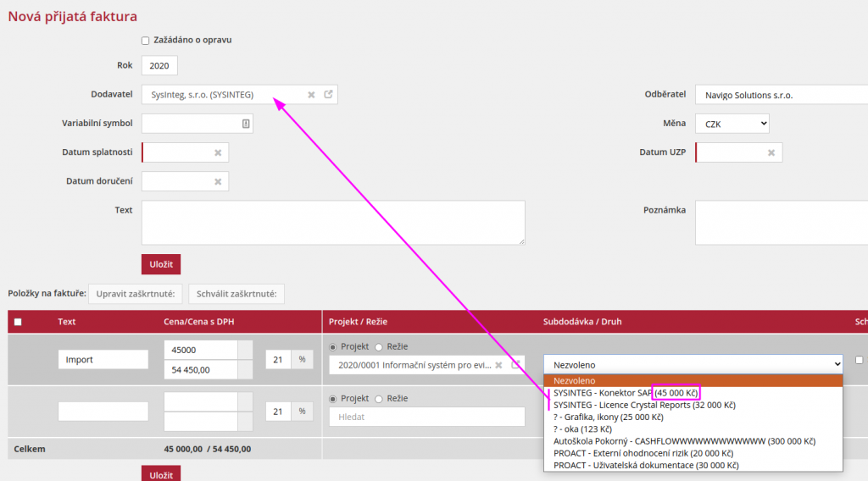
Task: Clear the Datum UZP date
Action: pos(771,152)
